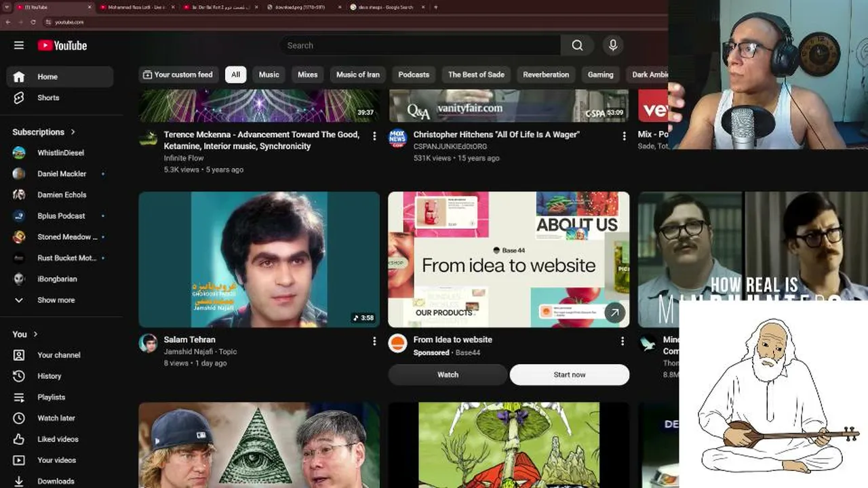Image resolution: width=868 pixels, height=488 pixels.
Task: Open the YouTube hamburger guide menu
Action: pos(19,45)
